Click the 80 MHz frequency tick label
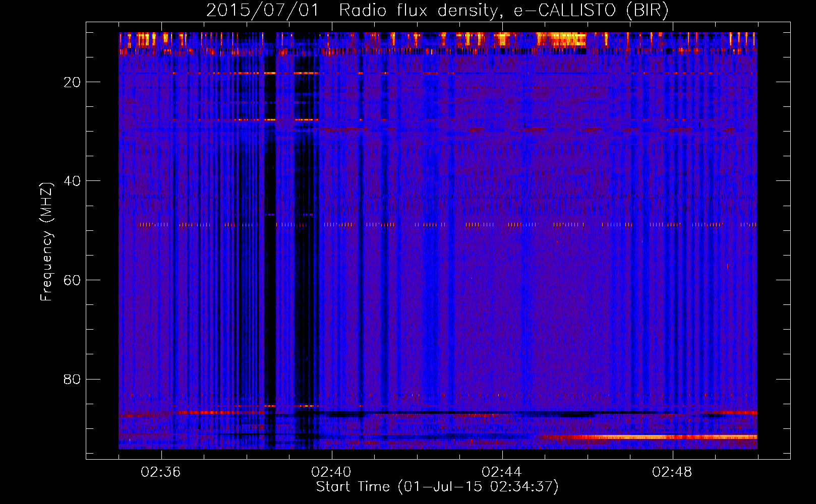Viewport: 816px width, 504px height. [x=72, y=379]
